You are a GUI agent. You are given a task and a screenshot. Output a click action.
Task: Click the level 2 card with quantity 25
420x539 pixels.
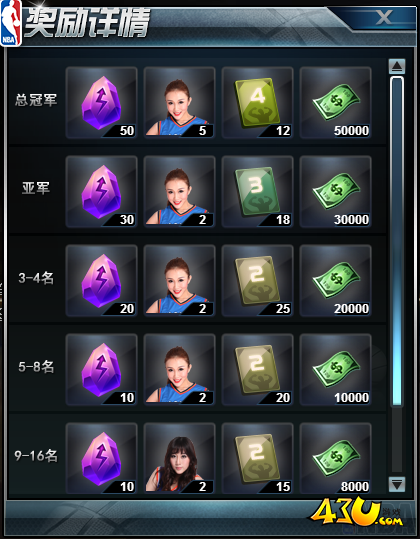pos(257,280)
